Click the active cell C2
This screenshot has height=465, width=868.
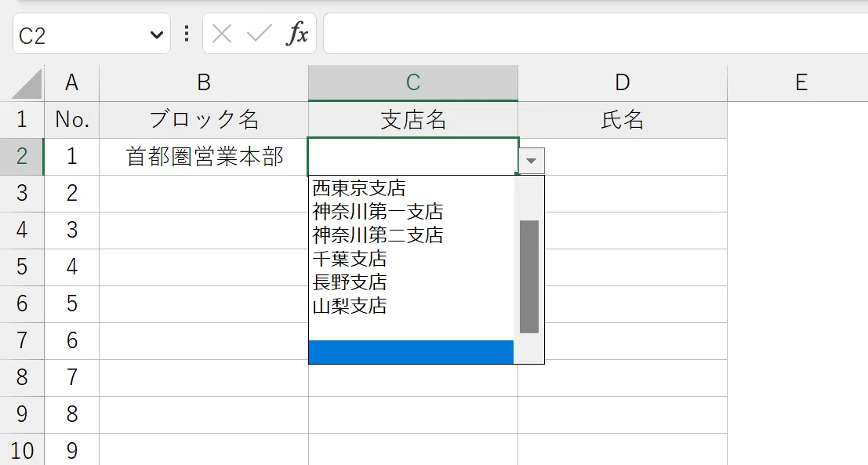tap(413, 157)
